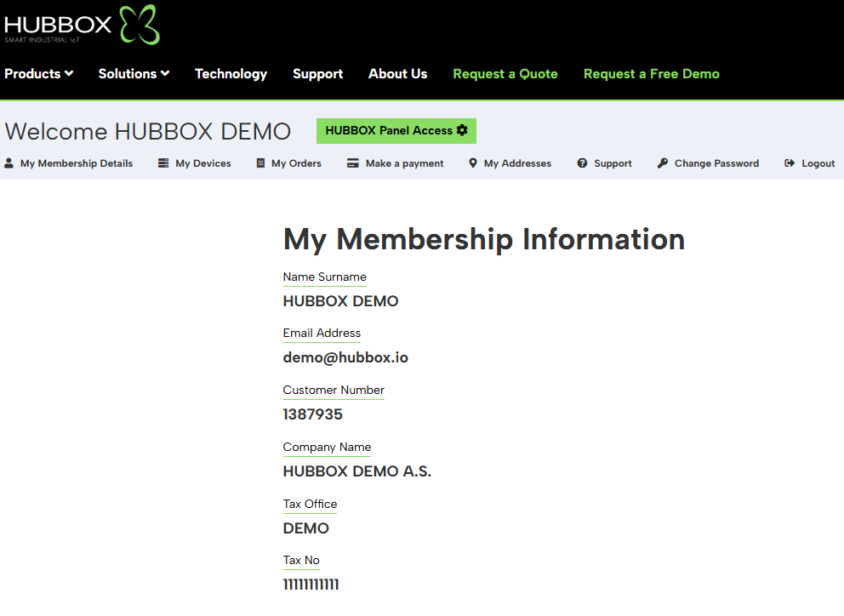Click the credit card icon beside Make a payment
Viewport: 844px width, 616px height.
[x=352, y=163]
